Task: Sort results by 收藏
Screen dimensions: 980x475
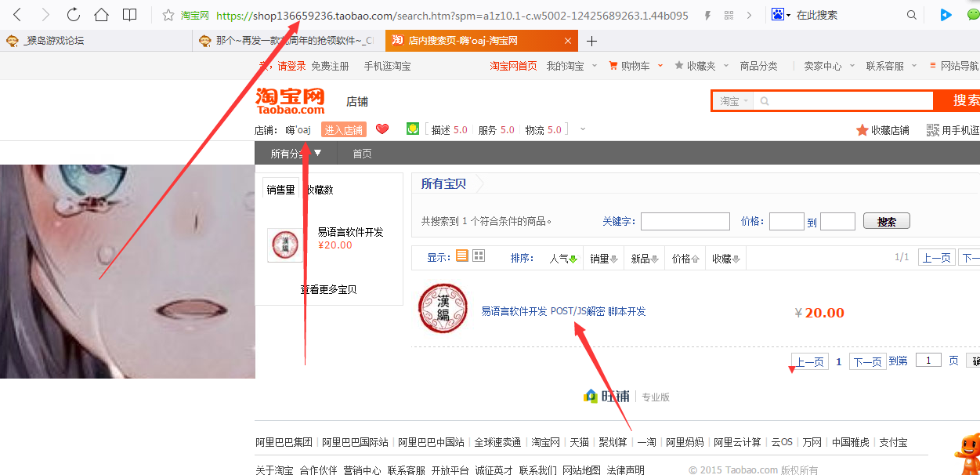Action: coord(726,259)
